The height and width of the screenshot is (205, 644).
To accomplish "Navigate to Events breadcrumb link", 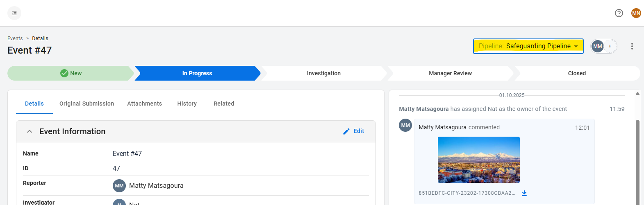I will click(15, 38).
